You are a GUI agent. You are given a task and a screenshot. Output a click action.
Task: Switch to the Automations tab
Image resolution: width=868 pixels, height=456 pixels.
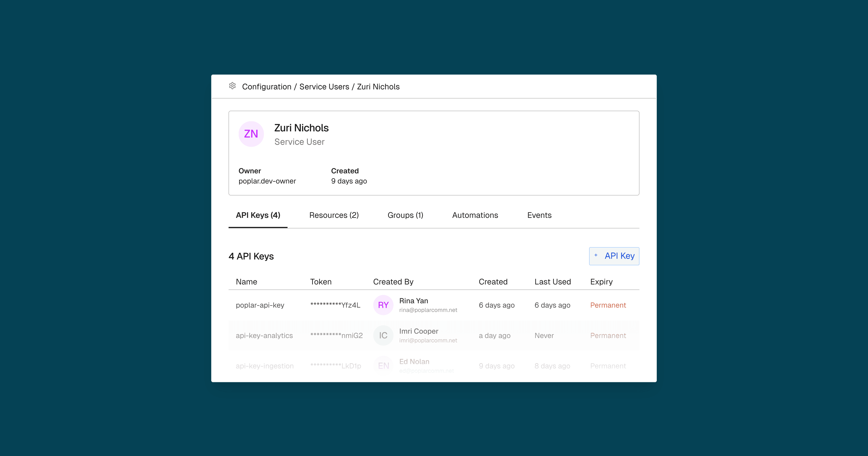475,215
